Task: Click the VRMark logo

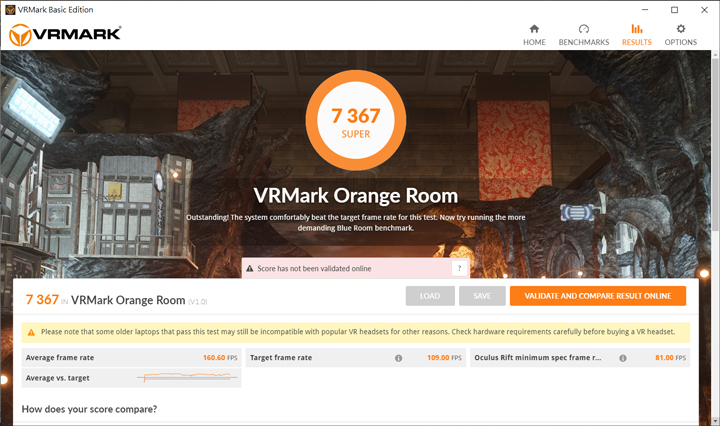Action: click(x=65, y=34)
